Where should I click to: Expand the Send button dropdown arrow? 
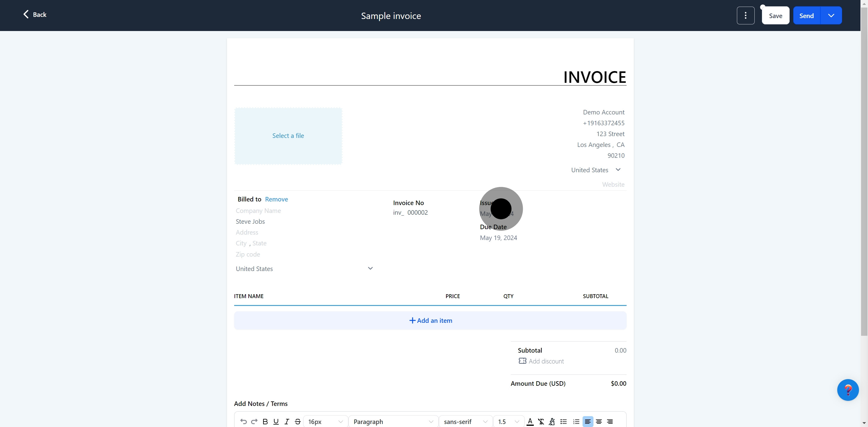point(831,15)
